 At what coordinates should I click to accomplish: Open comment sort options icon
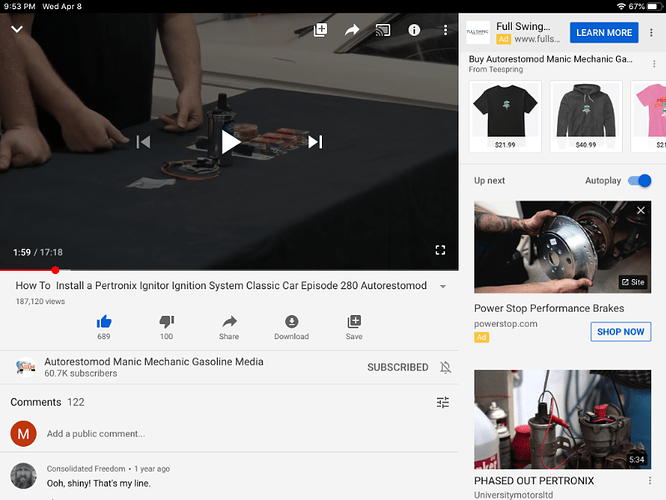click(x=443, y=402)
